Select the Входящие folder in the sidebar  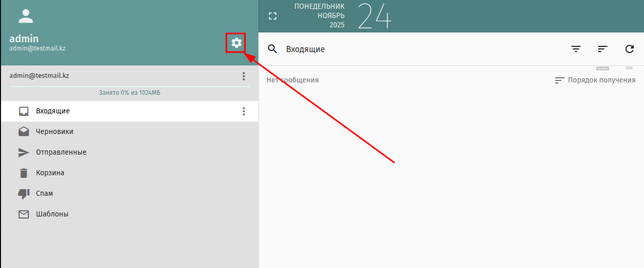click(53, 111)
